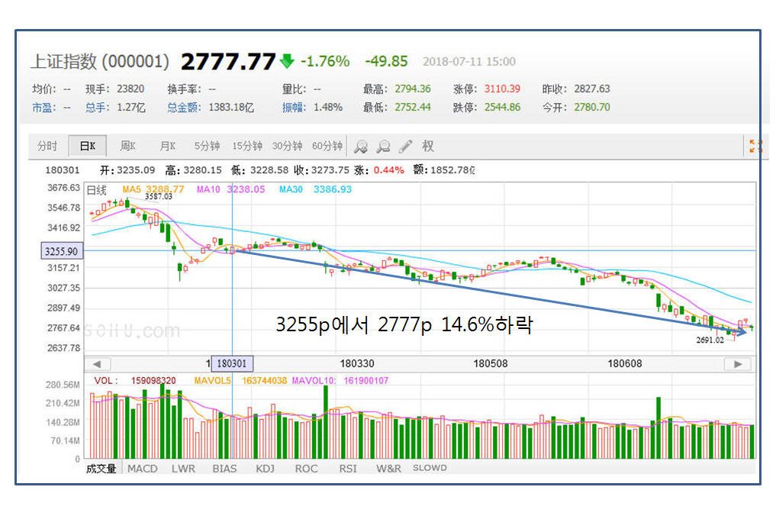Select the 日K daily candlestick tab

tap(87, 147)
